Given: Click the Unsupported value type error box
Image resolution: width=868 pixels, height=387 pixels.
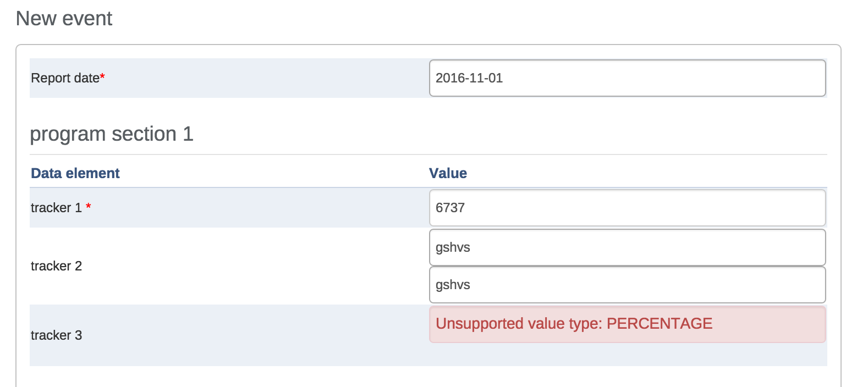Looking at the screenshot, I should [x=627, y=324].
